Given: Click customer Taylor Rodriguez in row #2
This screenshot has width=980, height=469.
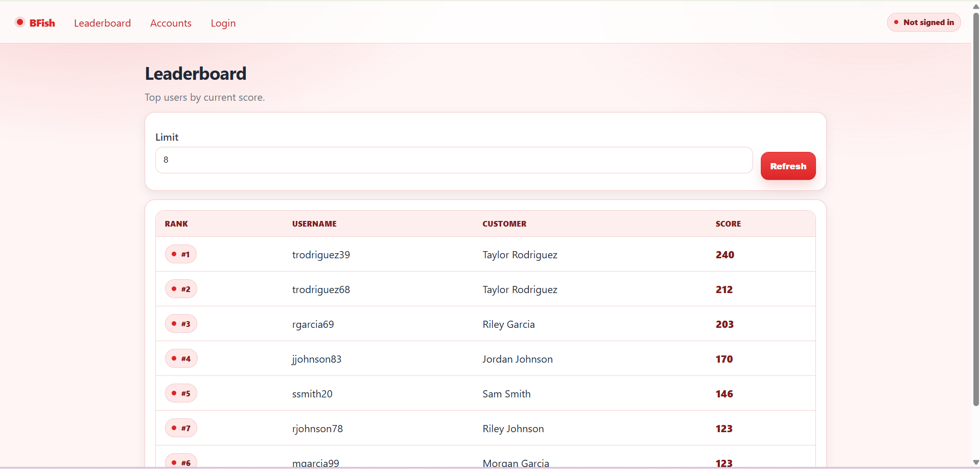Looking at the screenshot, I should (x=520, y=289).
